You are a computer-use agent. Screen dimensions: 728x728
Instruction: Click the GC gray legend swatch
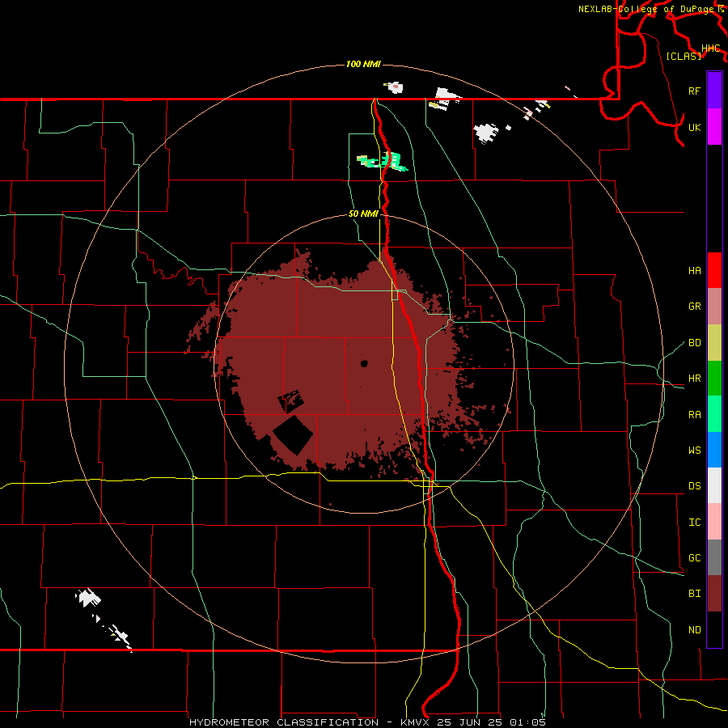714,557
